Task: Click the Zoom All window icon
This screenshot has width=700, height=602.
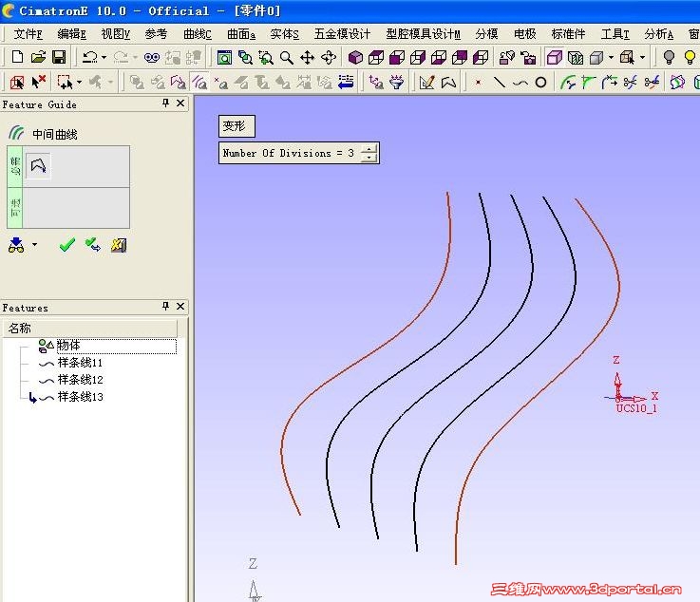Action: tap(224, 58)
